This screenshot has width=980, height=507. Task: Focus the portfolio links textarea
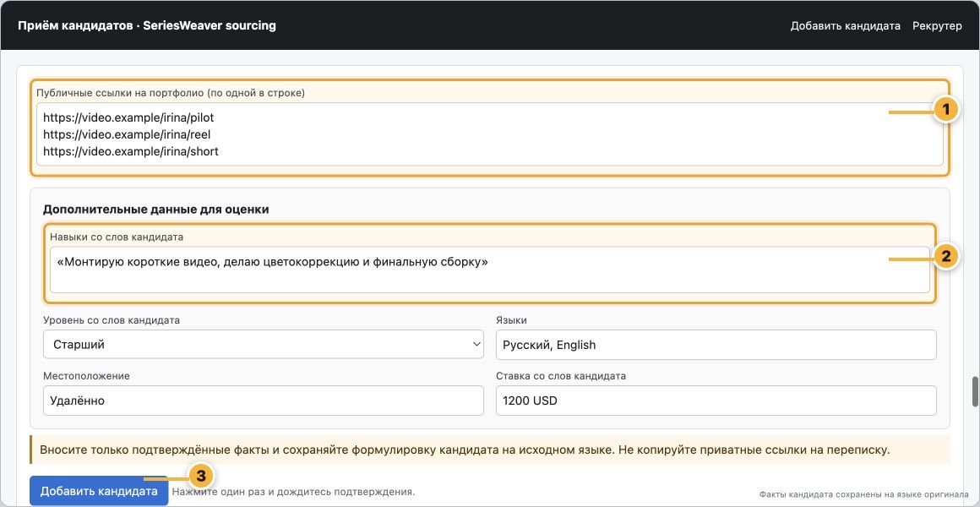click(489, 134)
